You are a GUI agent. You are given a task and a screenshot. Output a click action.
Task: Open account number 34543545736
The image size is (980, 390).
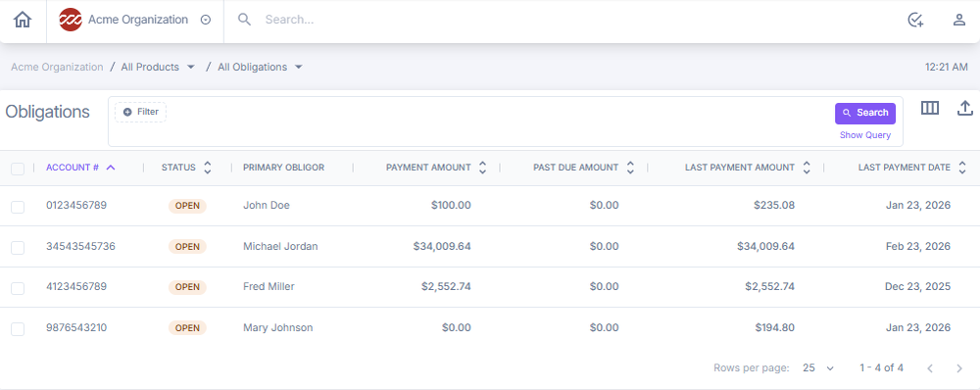pos(80,246)
